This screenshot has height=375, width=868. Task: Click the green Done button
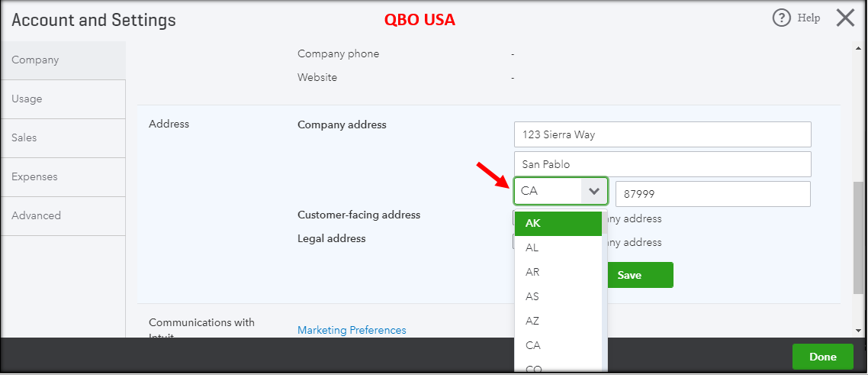tap(822, 357)
